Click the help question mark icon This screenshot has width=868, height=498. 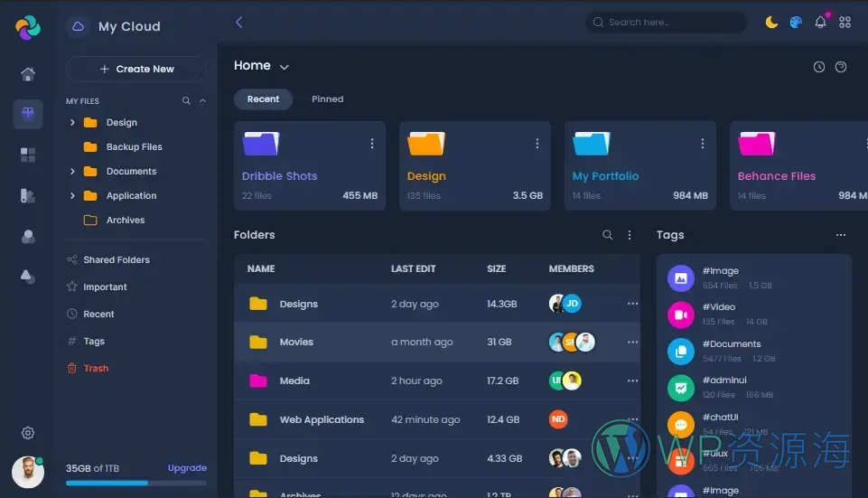click(x=841, y=67)
